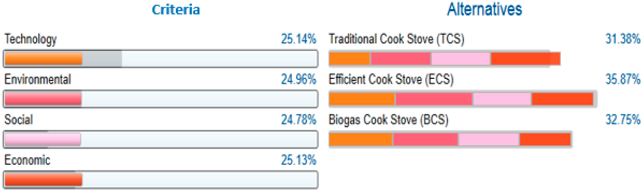
Task: Click pink-red Environmental segment of Efficient Cook Stove bar
Action: 434,99
